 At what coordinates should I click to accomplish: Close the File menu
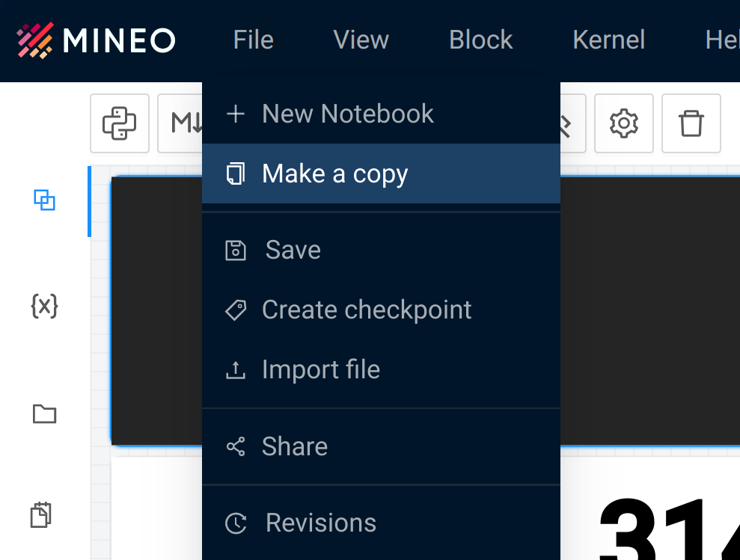[253, 40]
